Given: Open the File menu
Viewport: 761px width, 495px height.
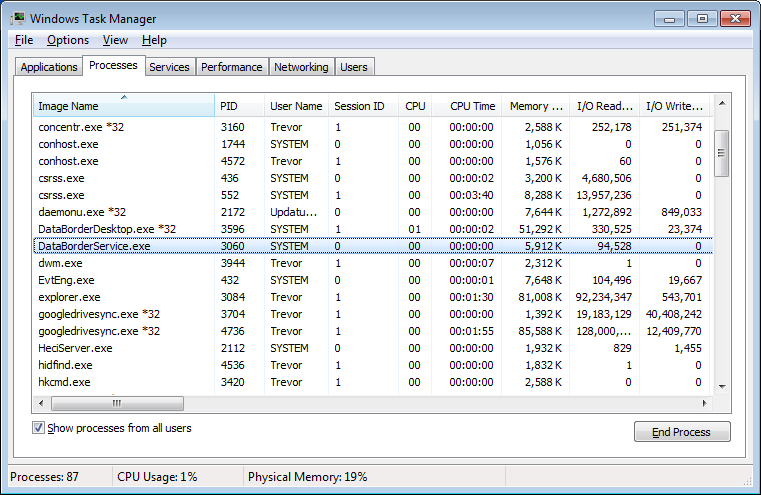Looking at the screenshot, I should [24, 40].
